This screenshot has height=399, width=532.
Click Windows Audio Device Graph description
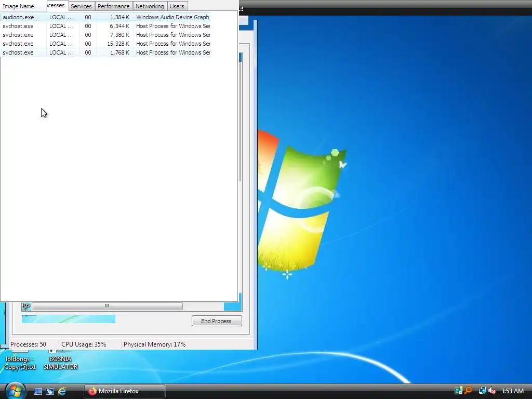pos(172,17)
